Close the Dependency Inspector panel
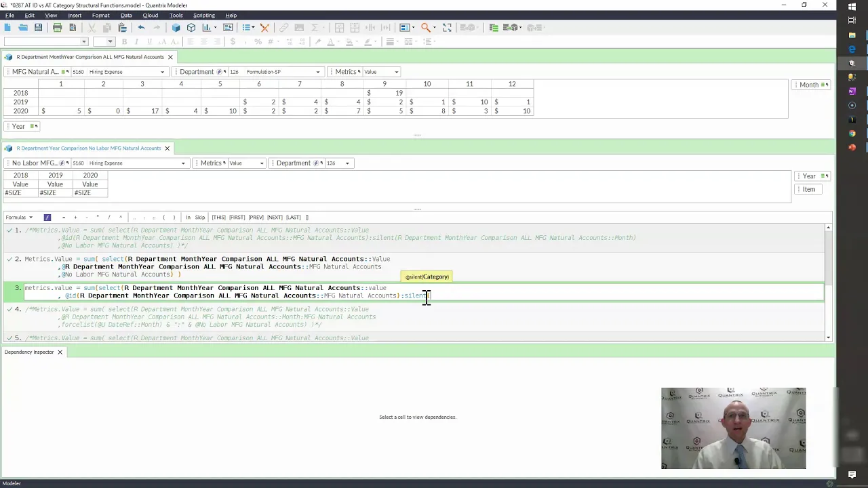Viewport: 868px width, 488px height. coord(60,352)
